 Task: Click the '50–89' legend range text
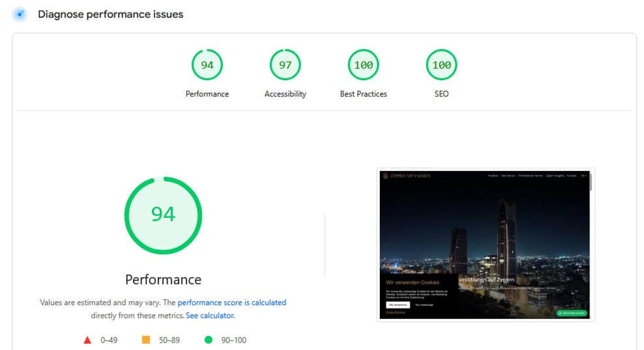[x=169, y=340]
